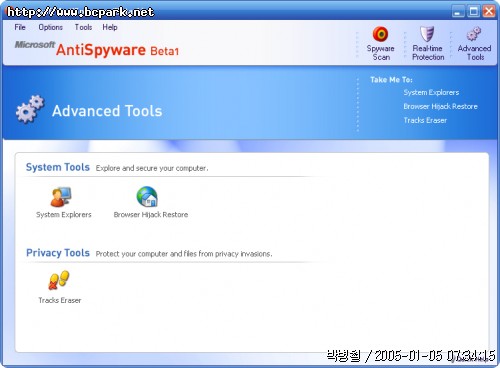Image resolution: width=500 pixels, height=368 pixels.
Task: Launch System Explorers icon
Action: (61, 197)
